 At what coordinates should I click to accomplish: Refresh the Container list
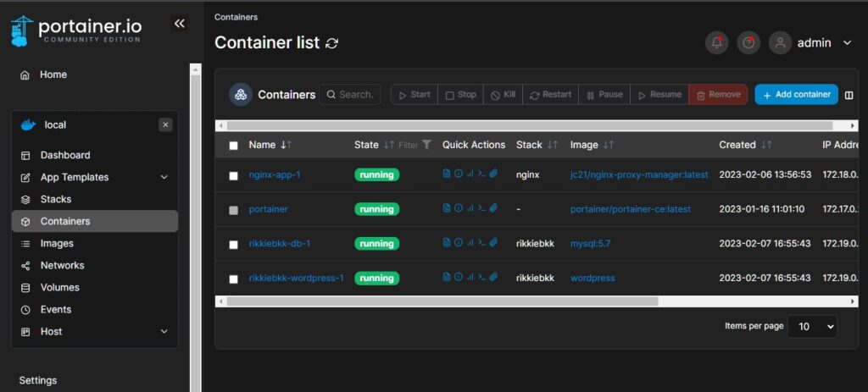click(331, 43)
